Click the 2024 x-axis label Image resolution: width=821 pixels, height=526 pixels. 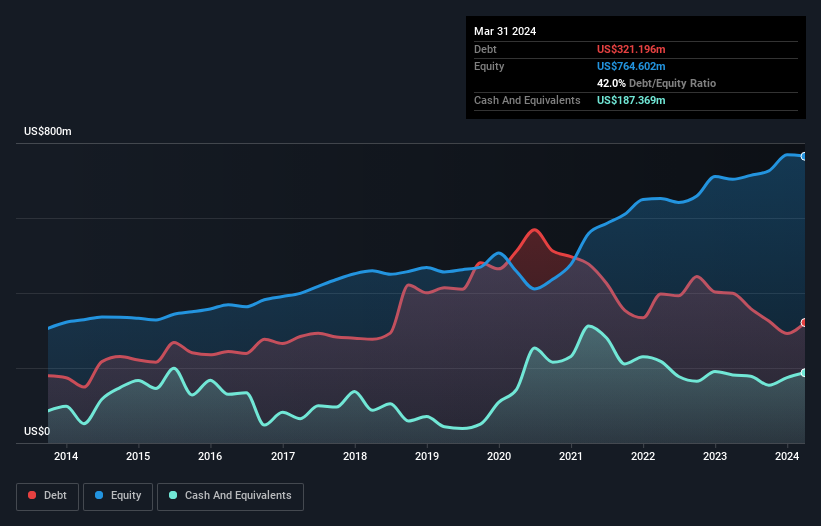pos(787,456)
